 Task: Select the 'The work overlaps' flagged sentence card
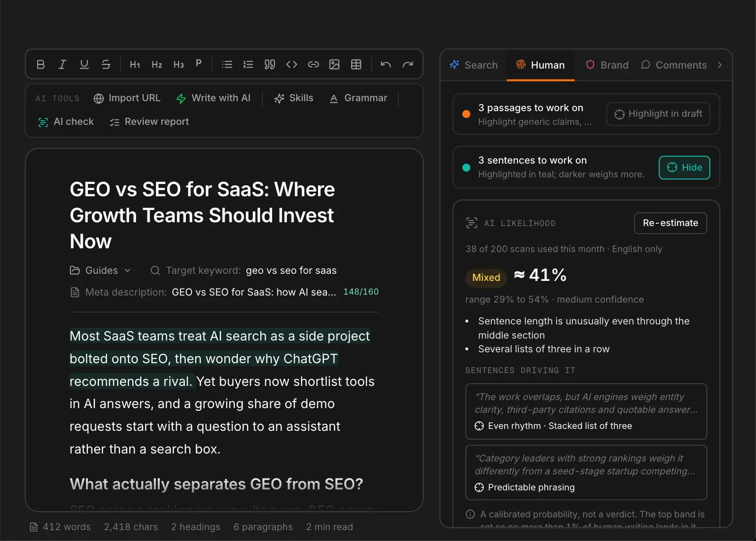click(586, 411)
